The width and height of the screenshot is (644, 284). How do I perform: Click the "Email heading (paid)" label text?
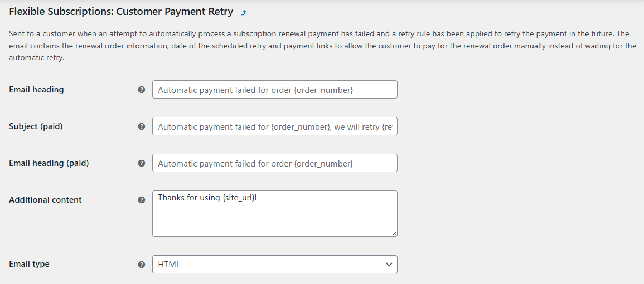point(49,163)
